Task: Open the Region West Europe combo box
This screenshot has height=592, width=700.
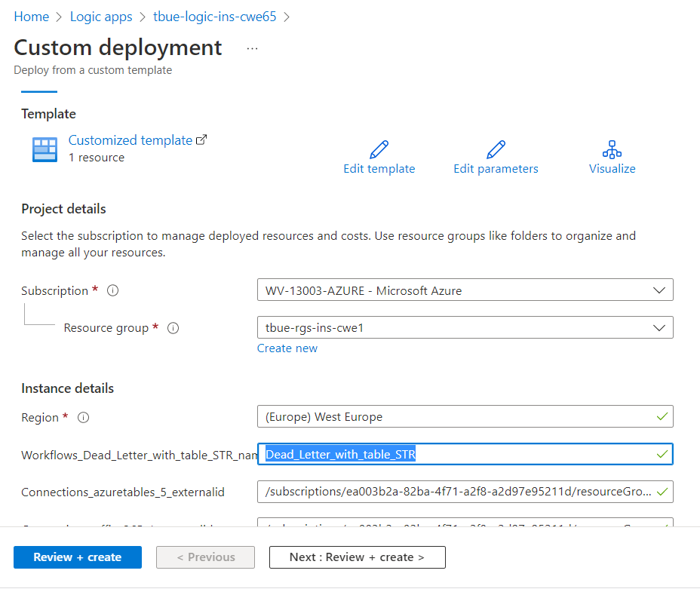Action: coord(465,416)
